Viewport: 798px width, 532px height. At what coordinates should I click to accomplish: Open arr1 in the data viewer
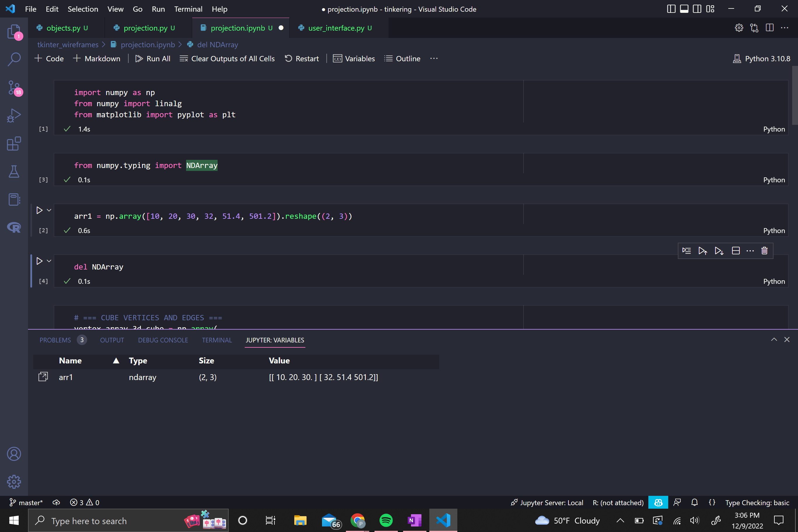(x=43, y=377)
